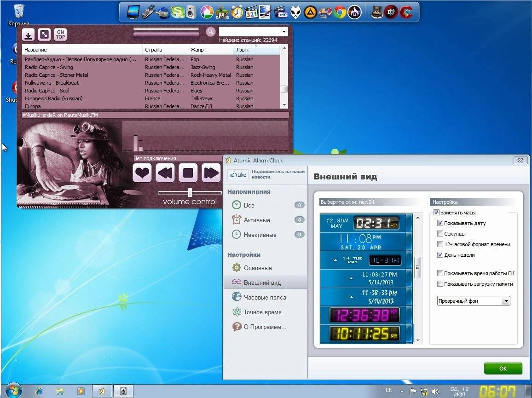Screen dimensions: 532x398
Task: Select station Radio Caprice - Soul
Action: (151, 91)
